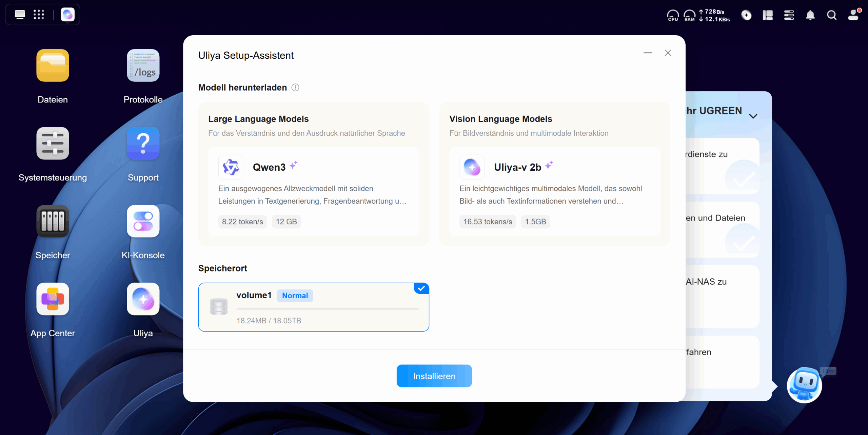Launch the App Center icon
The height and width of the screenshot is (435, 868).
[53, 299]
